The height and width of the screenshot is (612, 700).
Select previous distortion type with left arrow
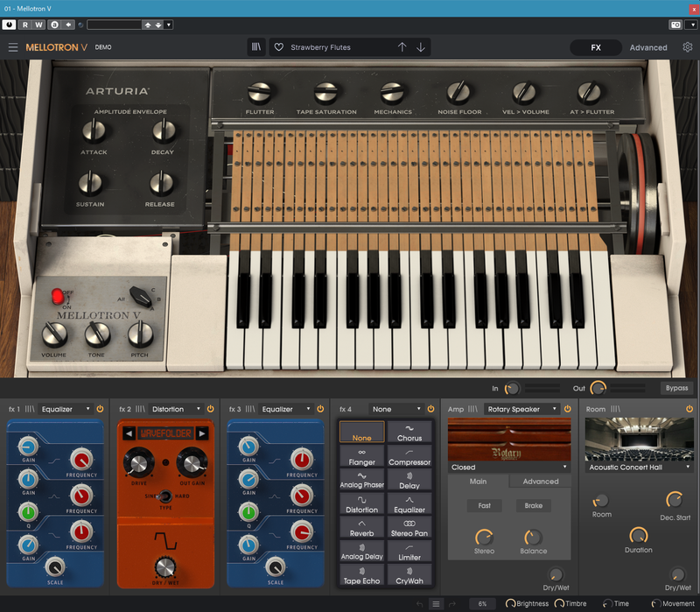[x=129, y=433]
